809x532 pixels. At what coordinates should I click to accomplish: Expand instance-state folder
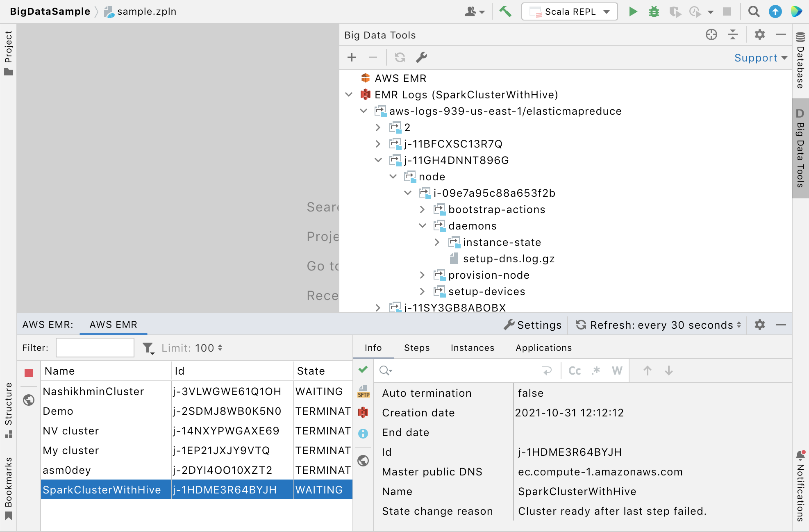(437, 242)
